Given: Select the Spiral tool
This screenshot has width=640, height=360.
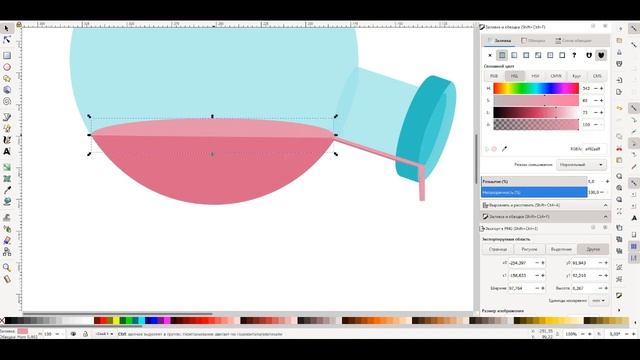Looking at the screenshot, I should coord(7,101).
